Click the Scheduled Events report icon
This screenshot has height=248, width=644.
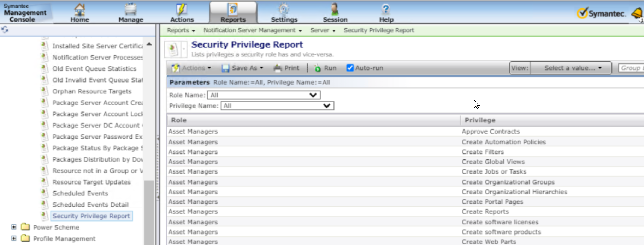(x=45, y=193)
